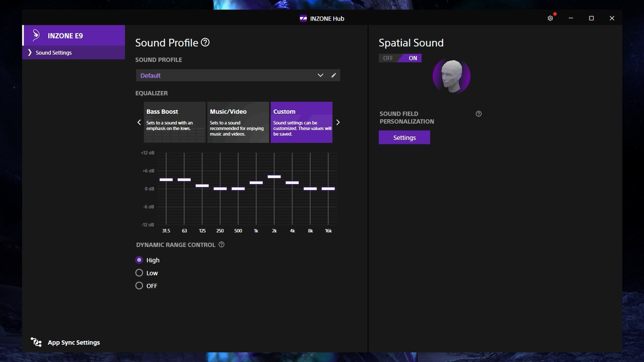
Task: Click the 2k equalizer slider handle
Action: pos(274,177)
